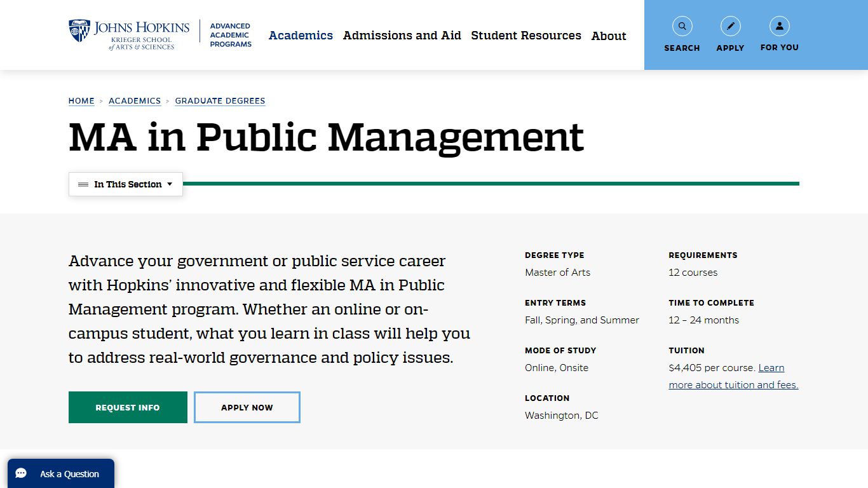Click the For You person icon
868x488 pixels.
coord(779,26)
